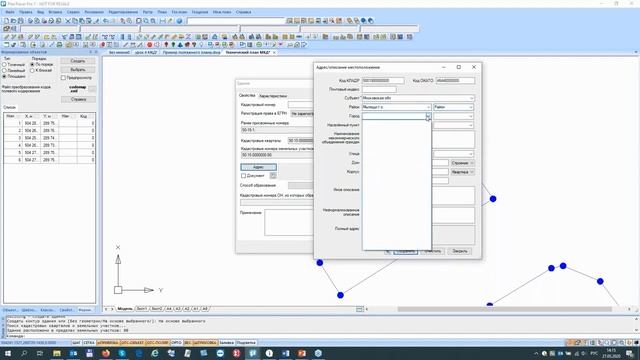Click the Windows Start button
This screenshot has width=640, height=360.
pos(8,353)
